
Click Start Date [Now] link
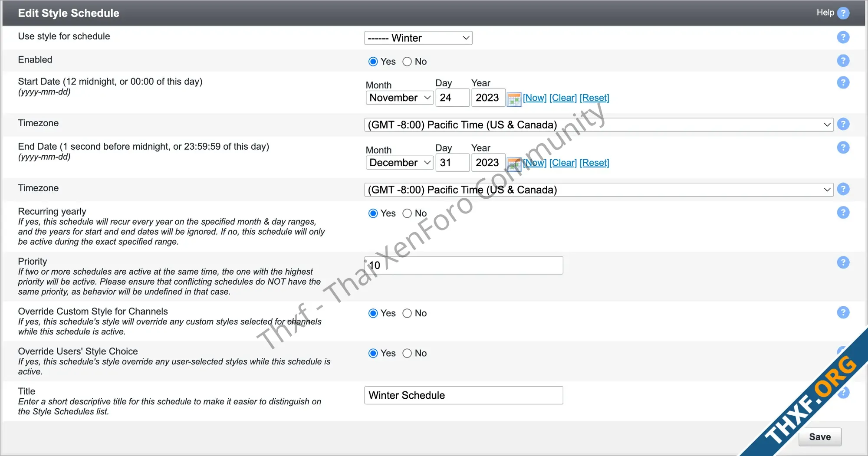[535, 98]
